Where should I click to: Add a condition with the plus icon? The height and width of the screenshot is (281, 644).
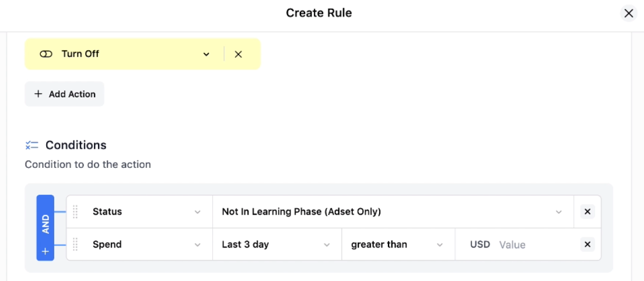click(45, 251)
